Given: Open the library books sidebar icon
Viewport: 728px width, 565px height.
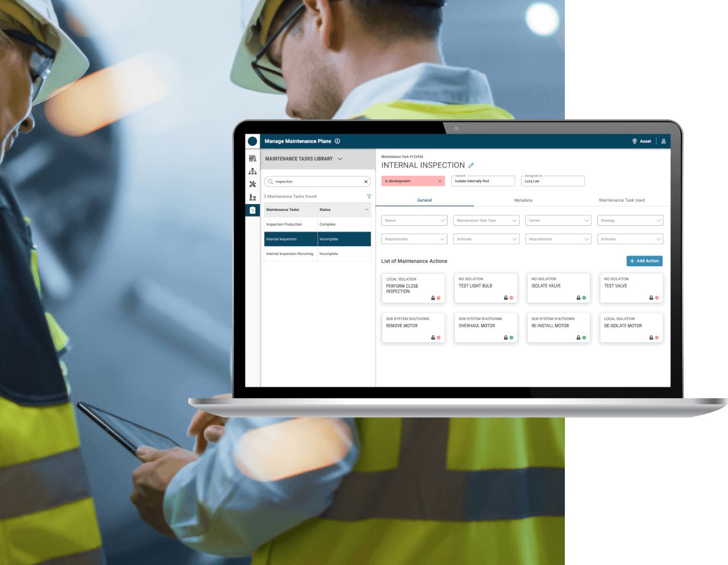Looking at the screenshot, I should point(252,159).
